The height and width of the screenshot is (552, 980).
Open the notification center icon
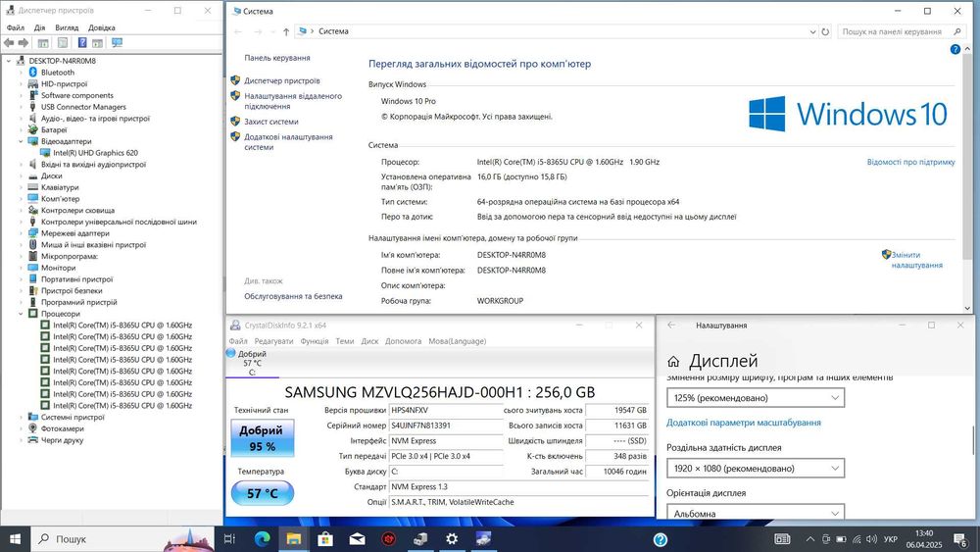(960, 539)
